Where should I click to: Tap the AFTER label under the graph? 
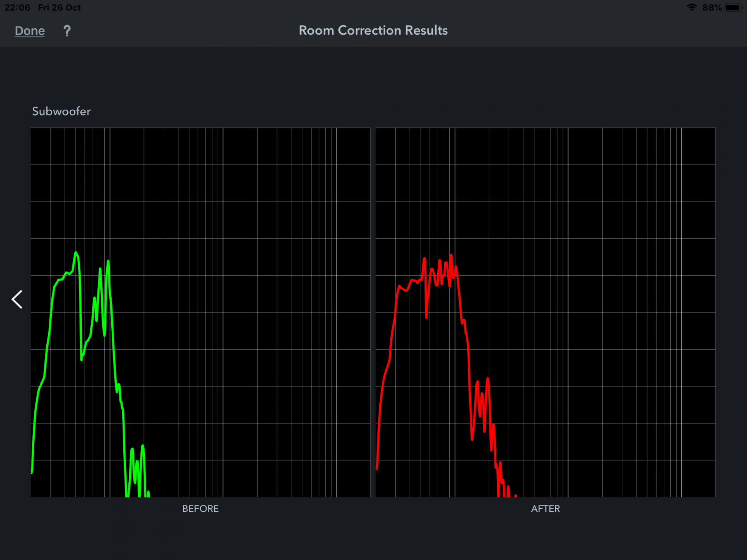(545, 509)
